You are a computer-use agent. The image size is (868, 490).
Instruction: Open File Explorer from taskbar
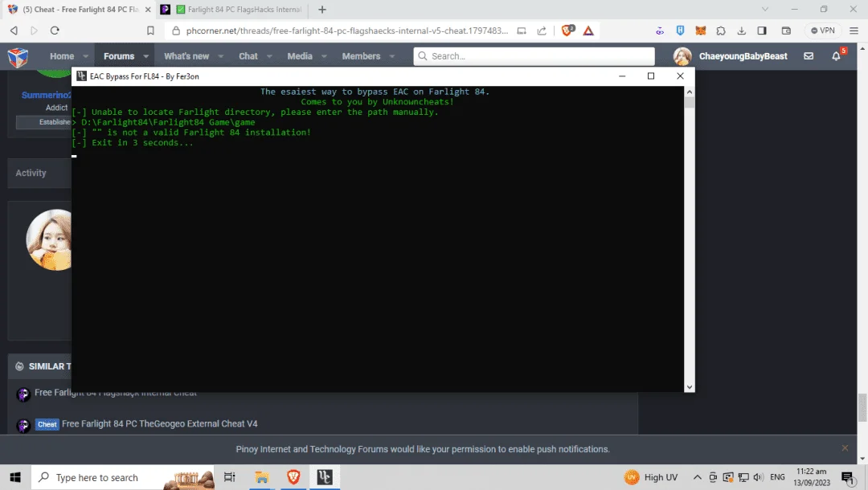tap(261, 477)
